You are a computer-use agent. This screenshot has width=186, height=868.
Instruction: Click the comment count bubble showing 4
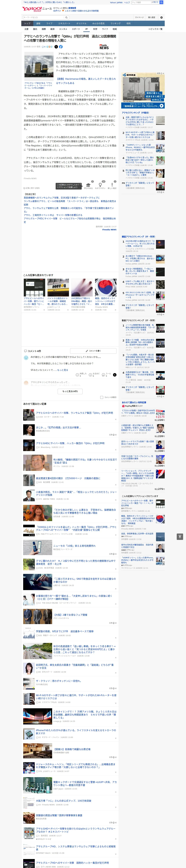tap(44, 47)
